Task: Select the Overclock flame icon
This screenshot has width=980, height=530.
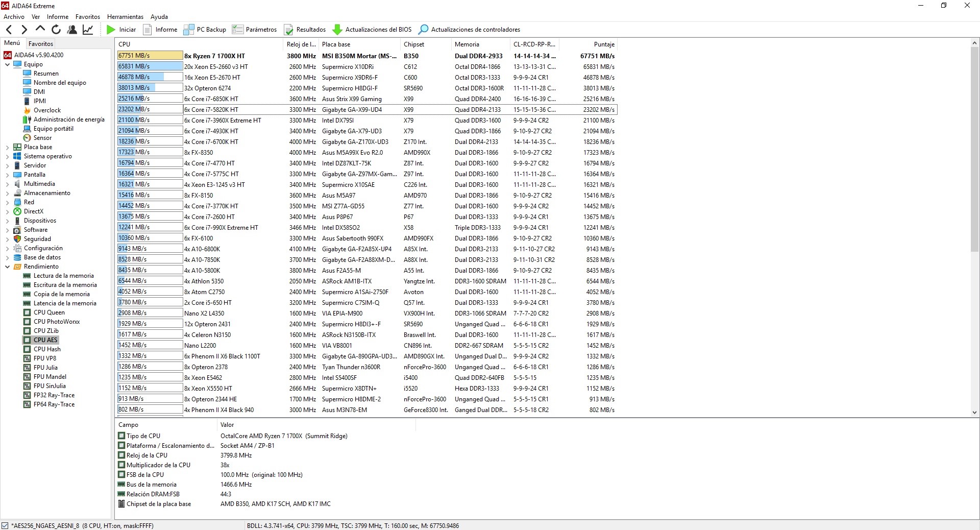Action: (27, 110)
